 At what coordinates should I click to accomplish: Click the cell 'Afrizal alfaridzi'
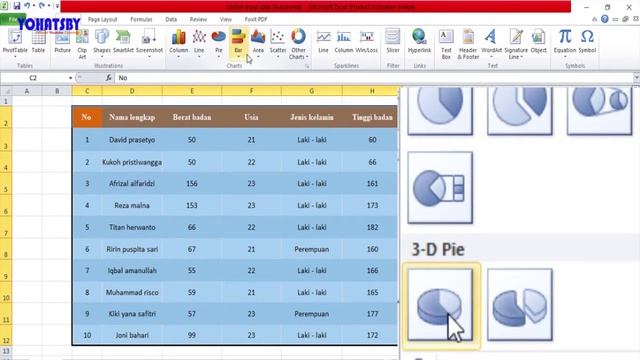click(132, 184)
